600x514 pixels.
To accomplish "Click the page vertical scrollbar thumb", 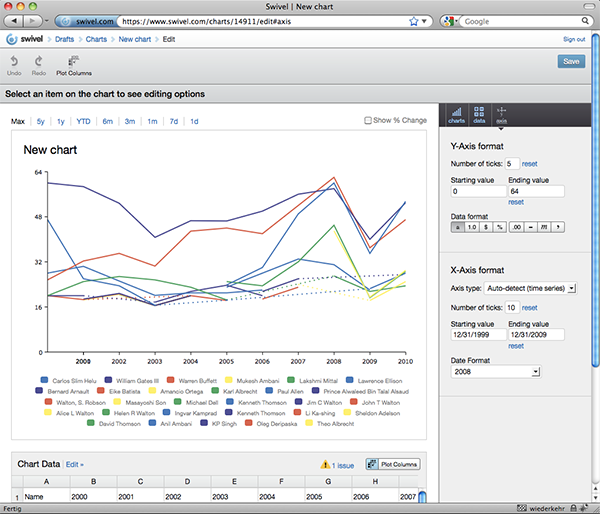I will point(595,201).
